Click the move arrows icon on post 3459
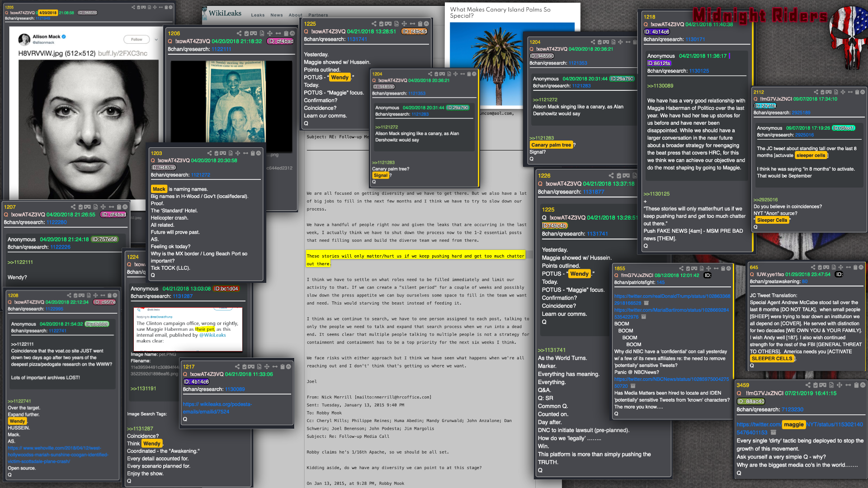Image resolution: width=868 pixels, height=488 pixels. [839, 385]
